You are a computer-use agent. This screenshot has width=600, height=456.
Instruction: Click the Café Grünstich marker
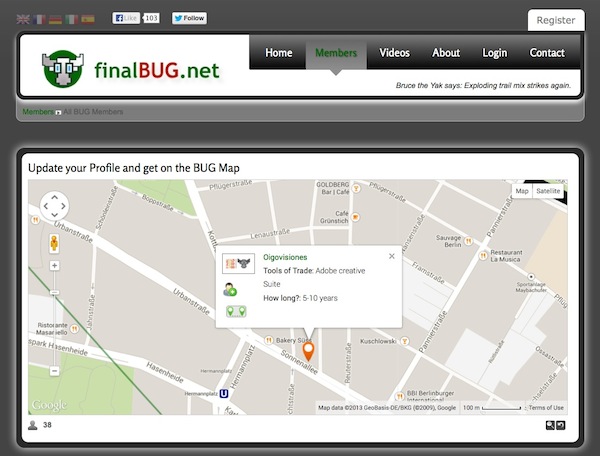click(355, 217)
